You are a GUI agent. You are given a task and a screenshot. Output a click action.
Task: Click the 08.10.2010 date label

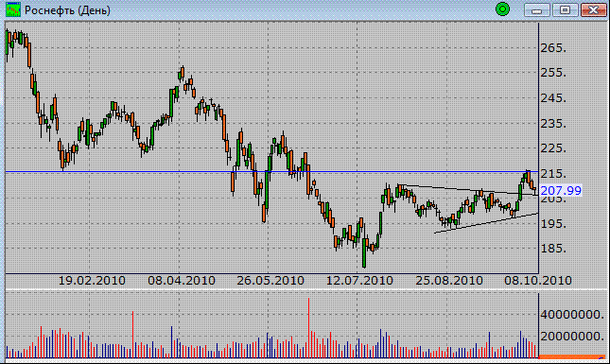coord(538,281)
